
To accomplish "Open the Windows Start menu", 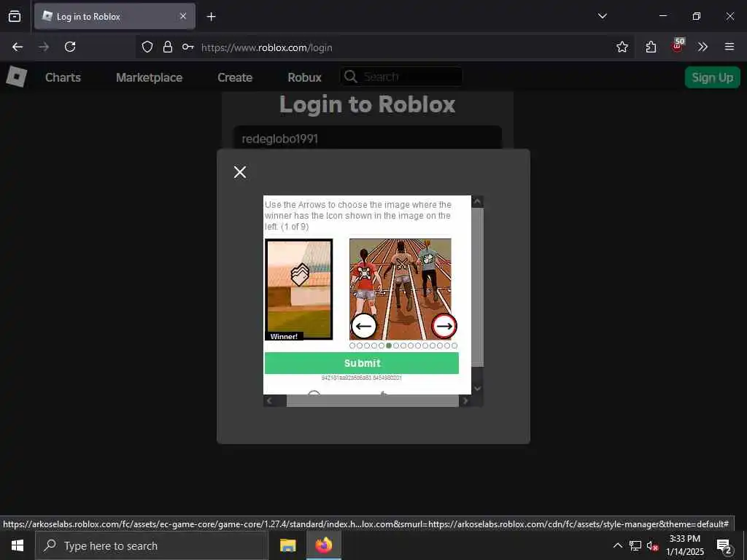I will [x=18, y=545].
